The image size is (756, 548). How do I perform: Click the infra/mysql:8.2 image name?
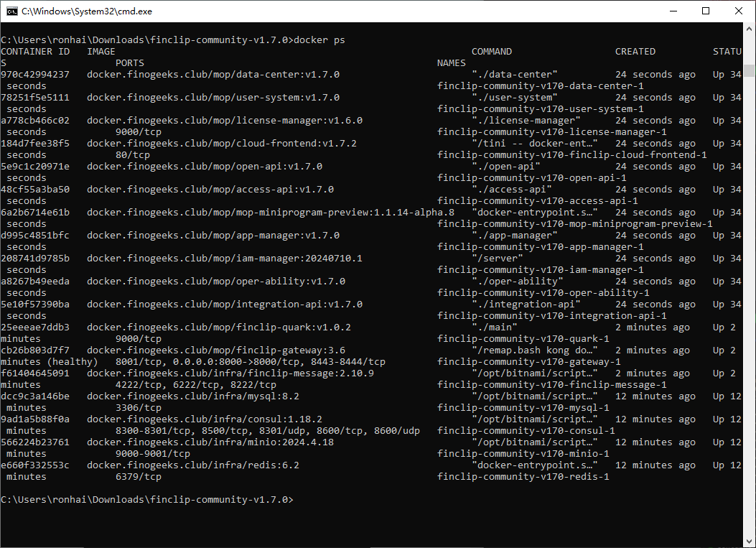(193, 396)
